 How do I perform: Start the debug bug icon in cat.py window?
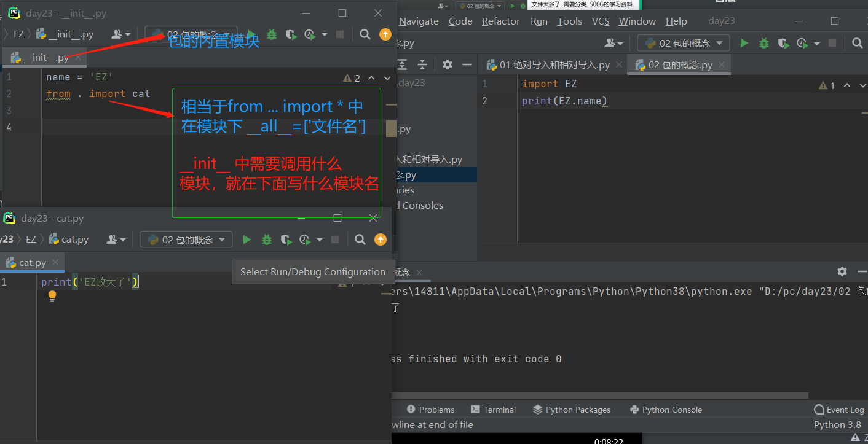pyautogui.click(x=267, y=240)
